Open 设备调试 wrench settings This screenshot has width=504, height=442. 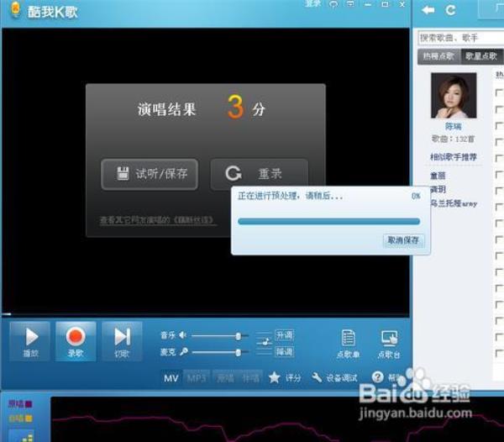click(334, 377)
